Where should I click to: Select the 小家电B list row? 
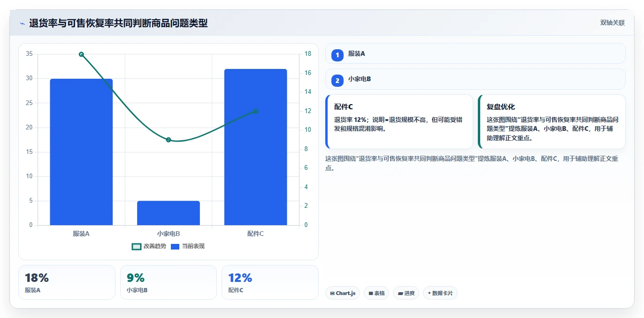click(x=475, y=79)
